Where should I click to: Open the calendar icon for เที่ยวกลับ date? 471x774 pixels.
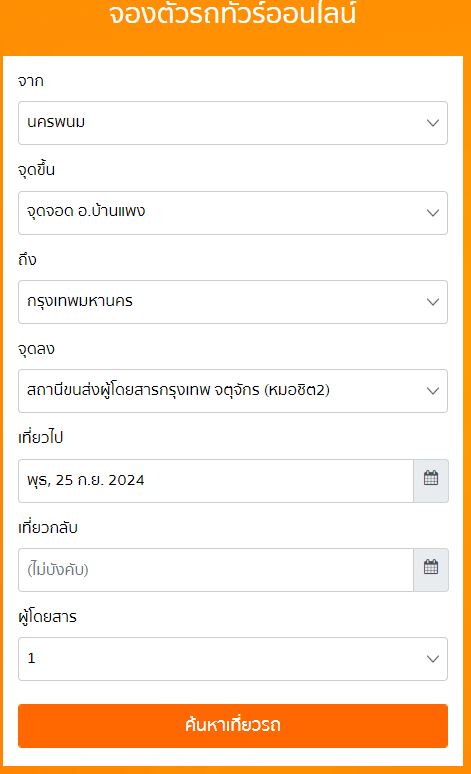(x=431, y=570)
